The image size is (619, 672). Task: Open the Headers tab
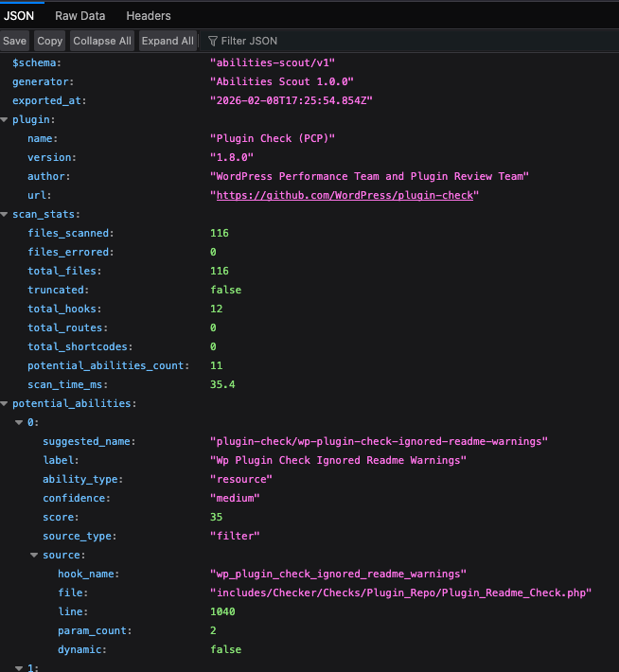pyautogui.click(x=149, y=16)
